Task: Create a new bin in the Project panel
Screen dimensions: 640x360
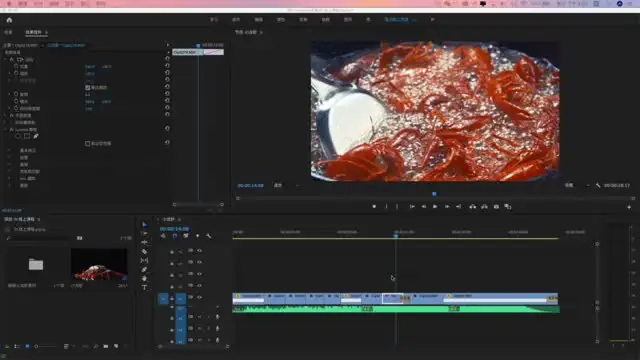Action: point(106,346)
